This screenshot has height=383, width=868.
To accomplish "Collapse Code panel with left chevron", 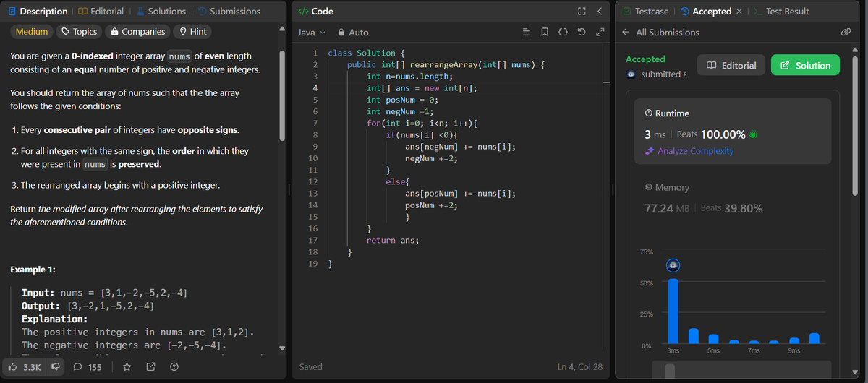I will 599,12.
